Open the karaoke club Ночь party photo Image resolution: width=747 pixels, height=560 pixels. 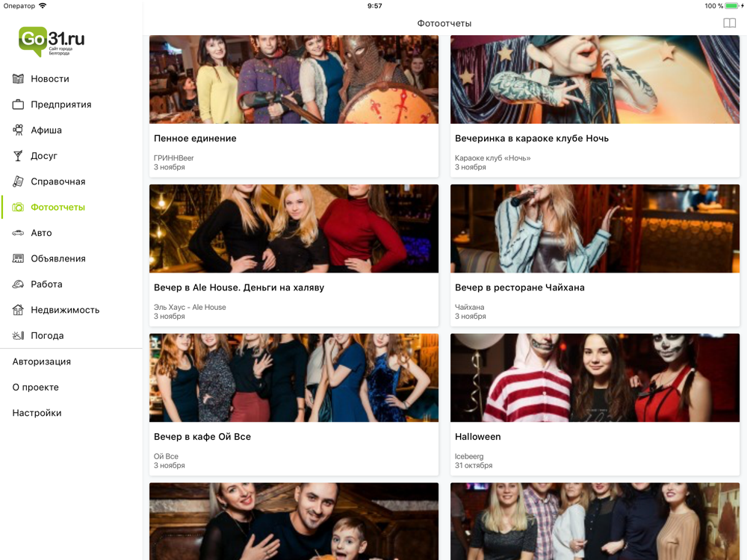(x=595, y=80)
